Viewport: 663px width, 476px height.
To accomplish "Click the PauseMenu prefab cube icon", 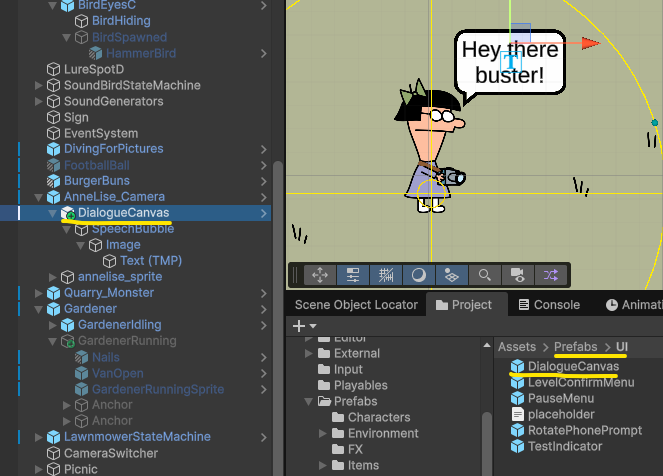I will click(518, 398).
